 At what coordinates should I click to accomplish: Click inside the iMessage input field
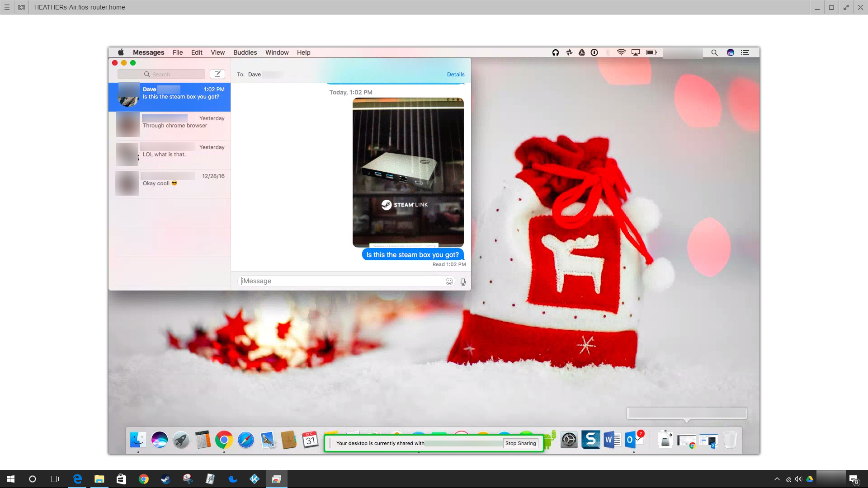point(339,281)
